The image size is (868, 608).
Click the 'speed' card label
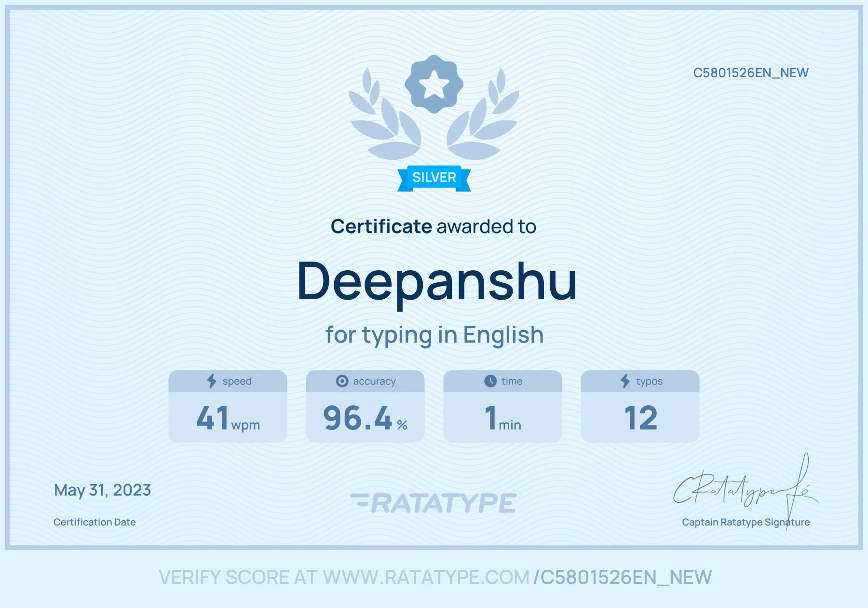pos(237,381)
